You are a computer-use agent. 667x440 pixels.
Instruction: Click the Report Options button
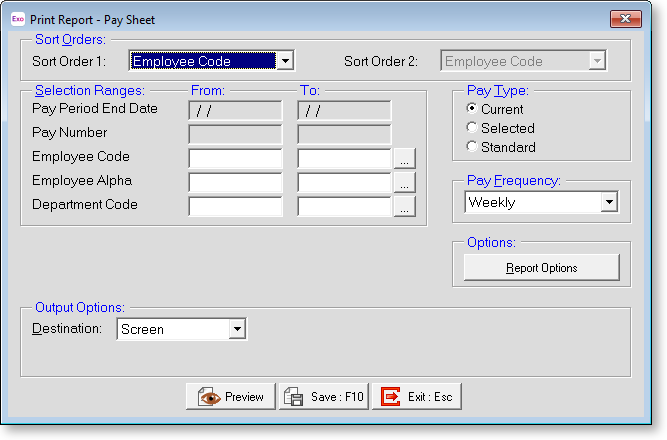pos(542,268)
